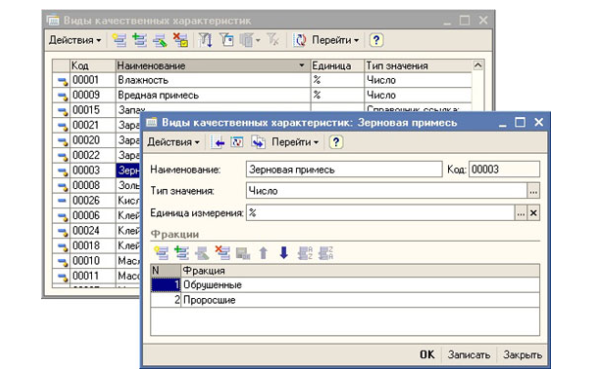
Task: Click Mark for deletion icon in list window
Action: (180, 40)
